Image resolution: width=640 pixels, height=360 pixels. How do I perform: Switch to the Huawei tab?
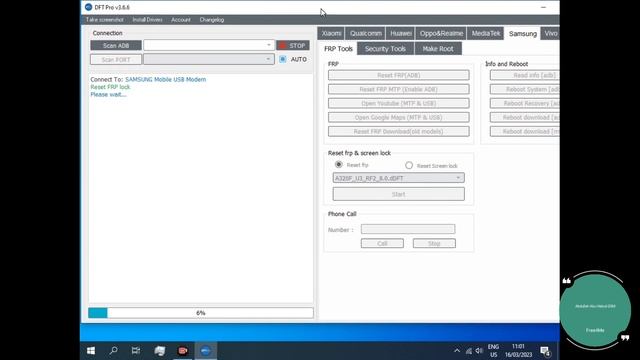tap(401, 33)
